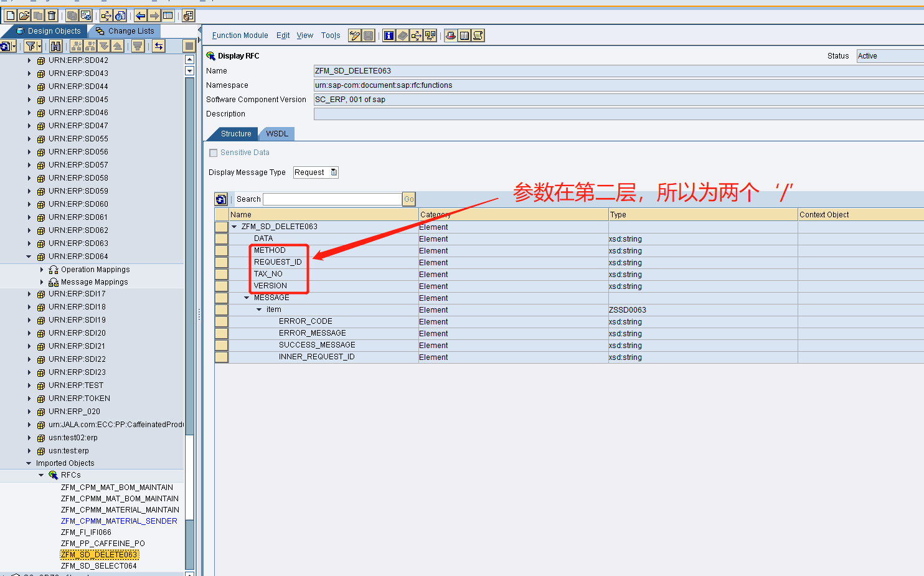
Task: Collapse the MESSAGE element in the structure table
Action: coord(246,297)
